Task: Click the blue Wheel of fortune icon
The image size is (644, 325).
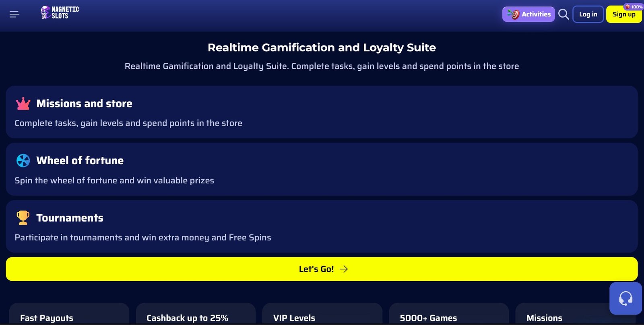Action: click(x=23, y=160)
